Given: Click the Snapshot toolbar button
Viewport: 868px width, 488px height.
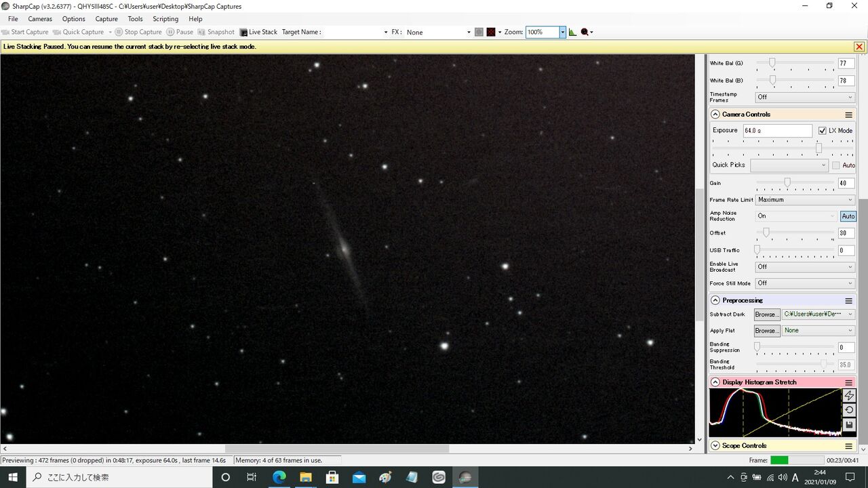Looking at the screenshot, I should tap(216, 32).
